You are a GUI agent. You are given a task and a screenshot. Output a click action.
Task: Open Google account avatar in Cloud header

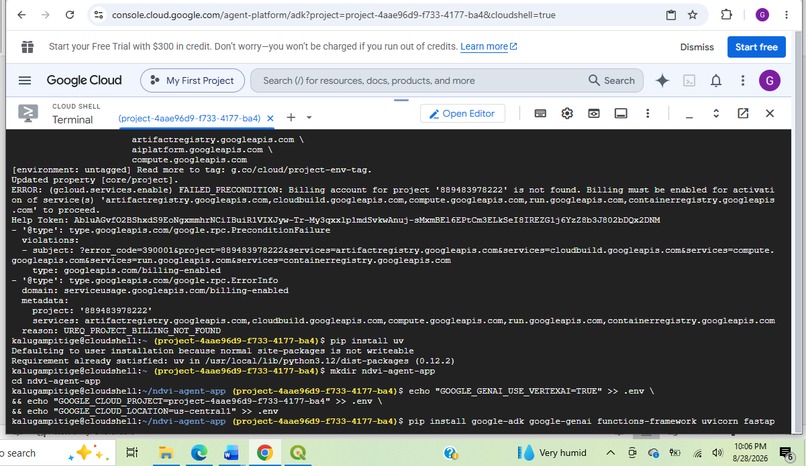click(x=770, y=81)
